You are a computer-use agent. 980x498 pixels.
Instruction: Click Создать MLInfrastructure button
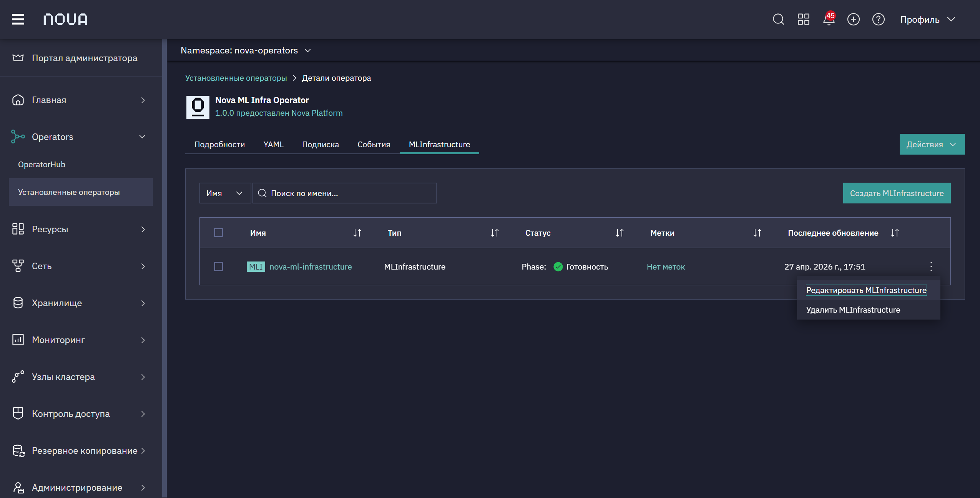897,193
